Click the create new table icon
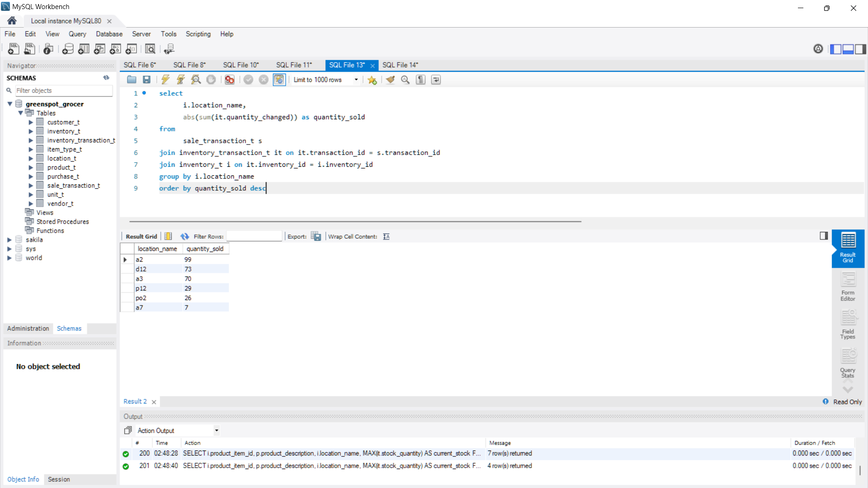 pos(84,49)
